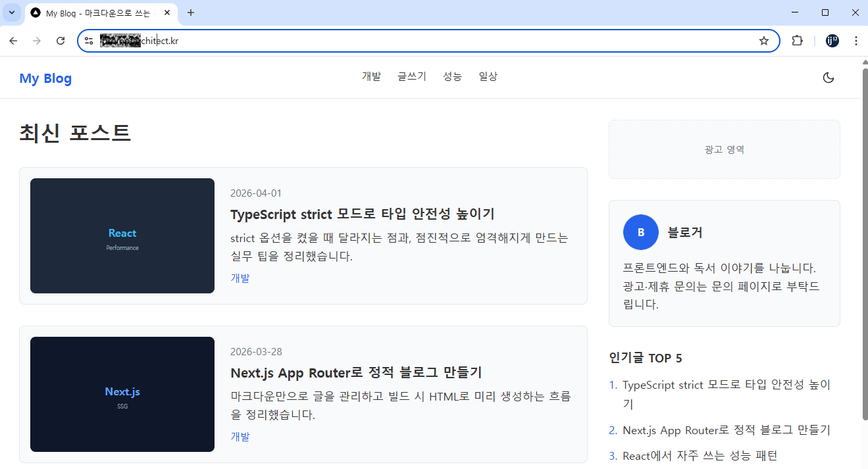Viewport: 868px width, 469px height.
Task: Click the browser tab list dropdown arrow
Action: 11,12
